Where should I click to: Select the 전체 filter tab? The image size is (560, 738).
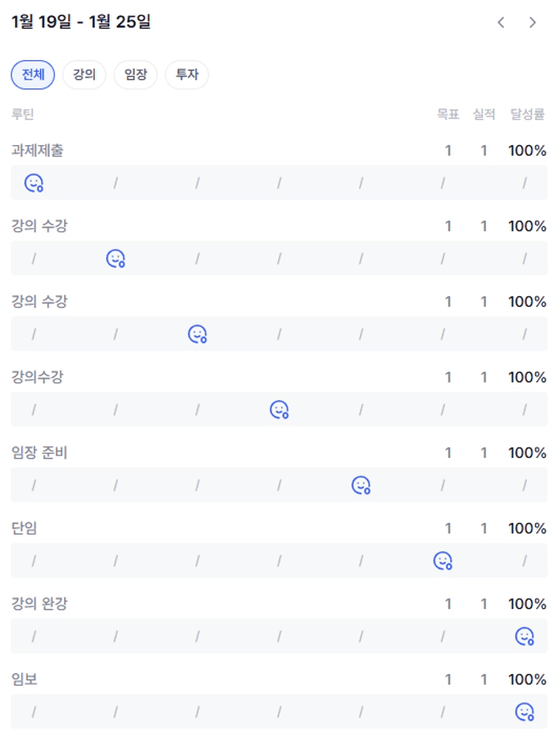[x=33, y=75]
